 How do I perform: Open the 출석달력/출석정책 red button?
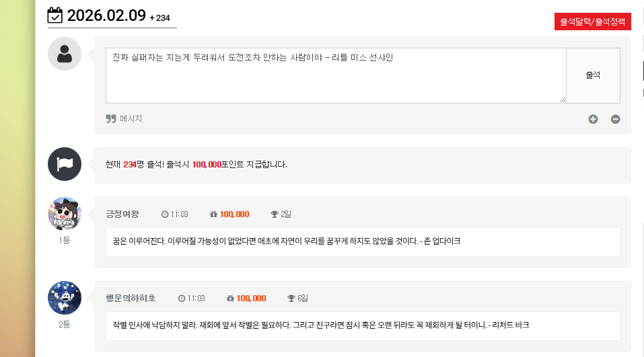coord(593,22)
